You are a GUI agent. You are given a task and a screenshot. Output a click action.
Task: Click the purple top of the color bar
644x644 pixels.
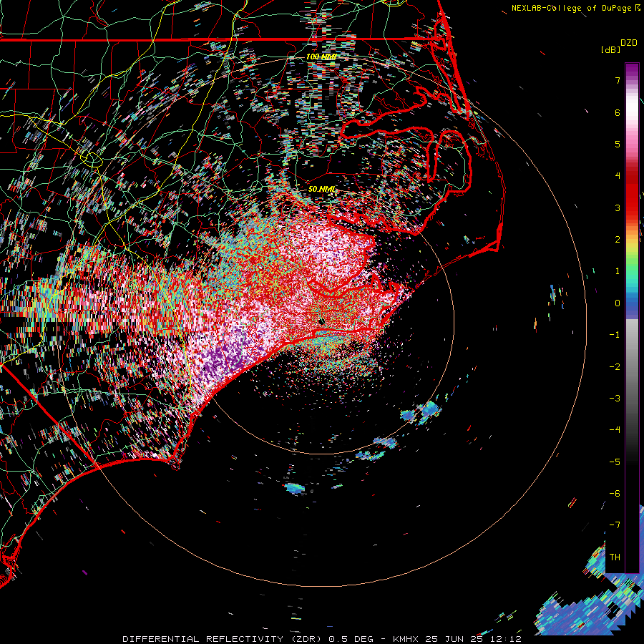point(632,71)
